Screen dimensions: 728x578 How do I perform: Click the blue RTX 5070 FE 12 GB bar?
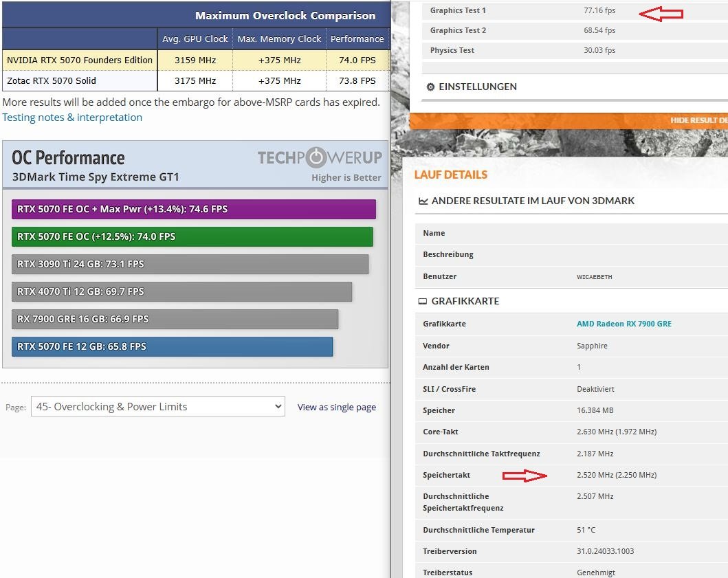(x=173, y=346)
